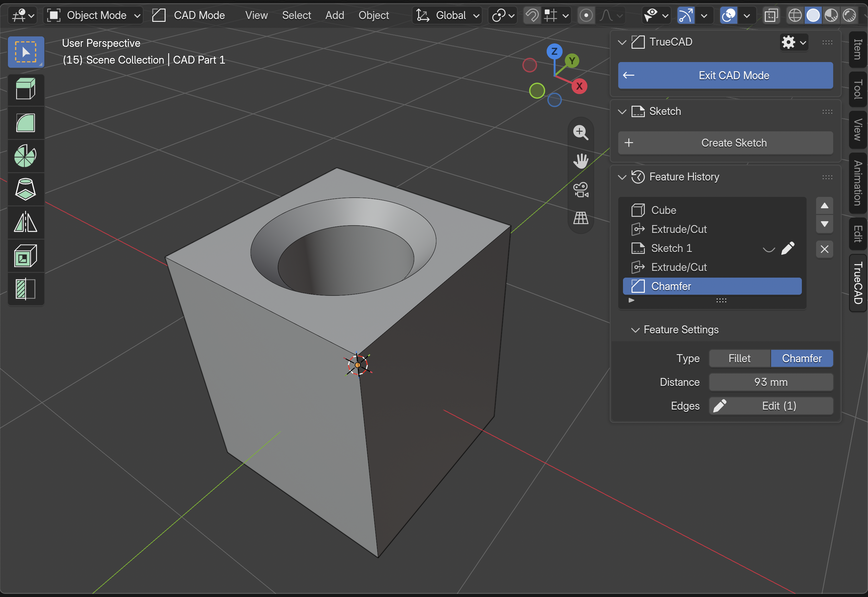Viewport: 868px width, 597px height.
Task: Select the Chamfer type
Action: tap(802, 359)
